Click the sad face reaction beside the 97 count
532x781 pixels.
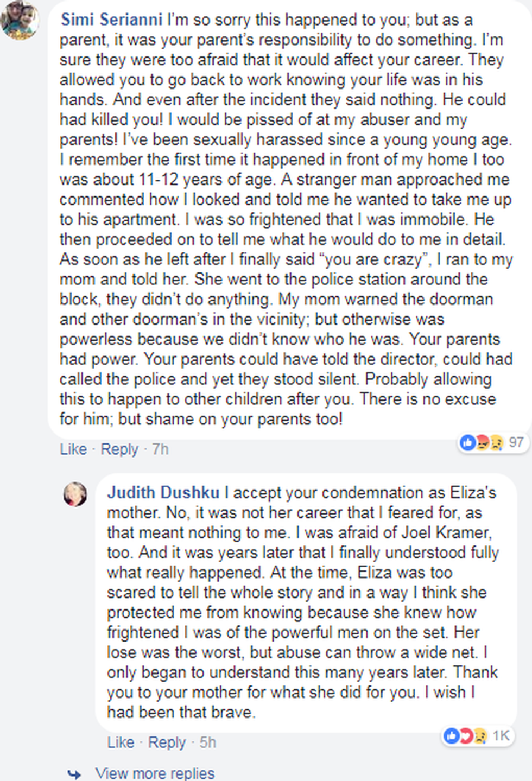pos(496,443)
